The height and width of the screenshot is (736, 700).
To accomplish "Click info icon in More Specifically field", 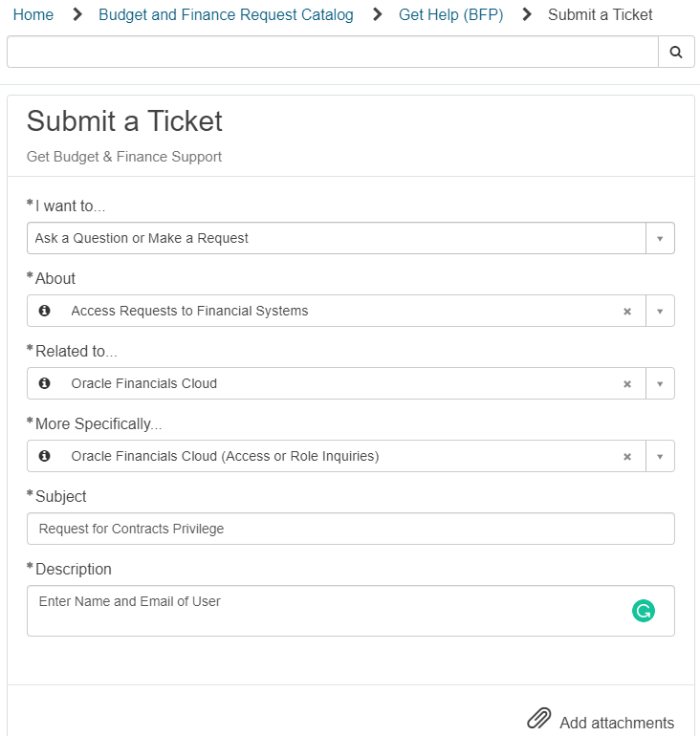I will (45, 456).
